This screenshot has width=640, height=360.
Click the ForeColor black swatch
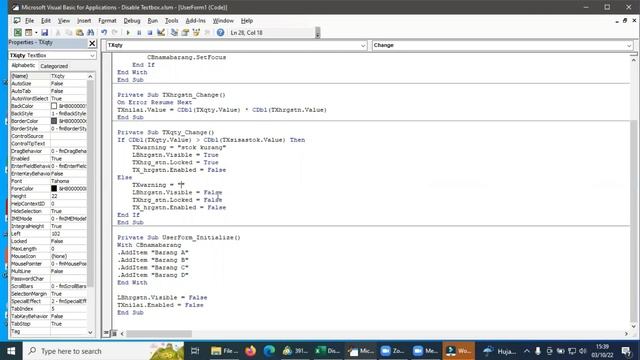pyautogui.click(x=54, y=189)
